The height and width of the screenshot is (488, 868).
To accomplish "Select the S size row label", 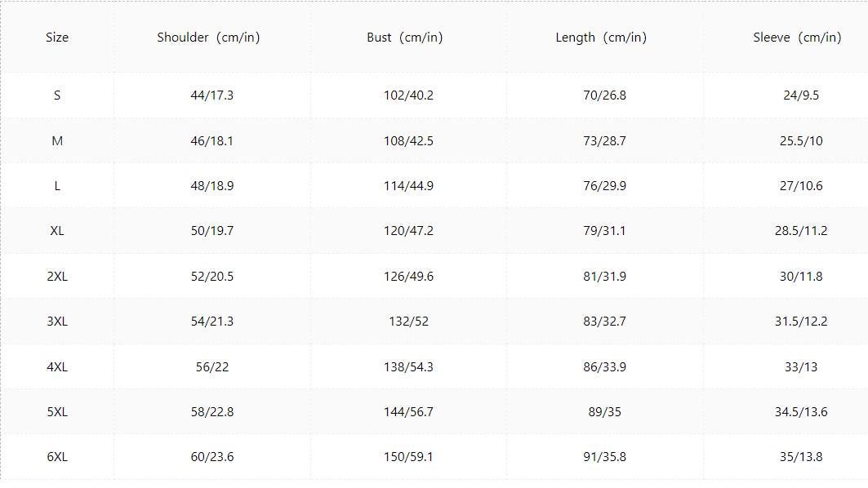I will click(57, 95).
